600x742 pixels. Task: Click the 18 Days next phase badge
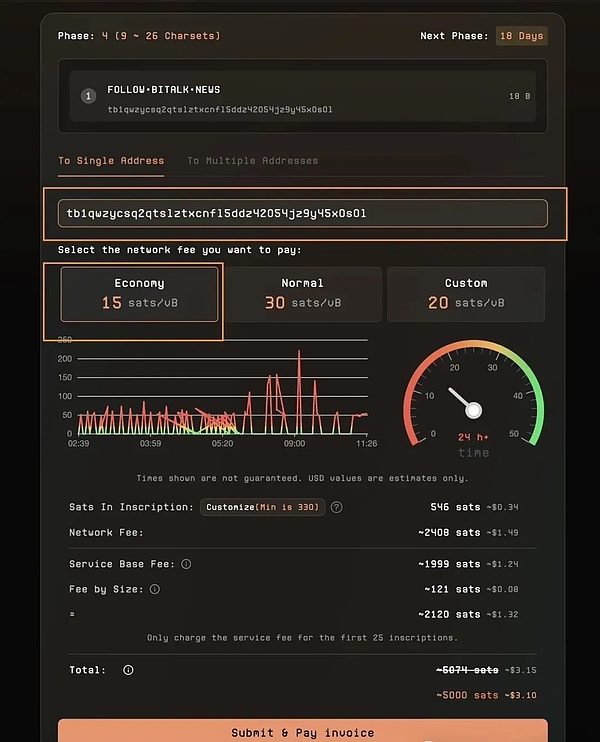[521, 36]
